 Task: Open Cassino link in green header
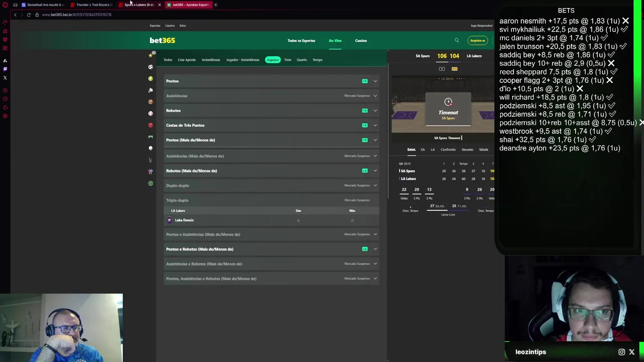click(361, 41)
